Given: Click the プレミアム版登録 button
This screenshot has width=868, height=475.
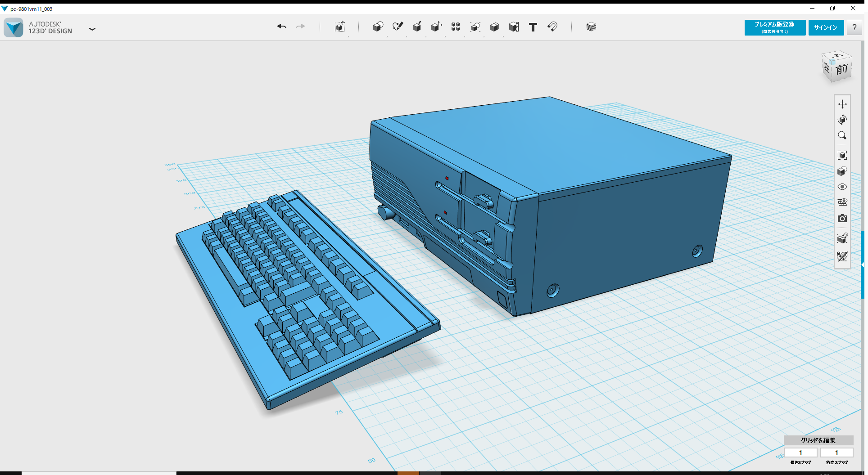Looking at the screenshot, I should coord(774,27).
